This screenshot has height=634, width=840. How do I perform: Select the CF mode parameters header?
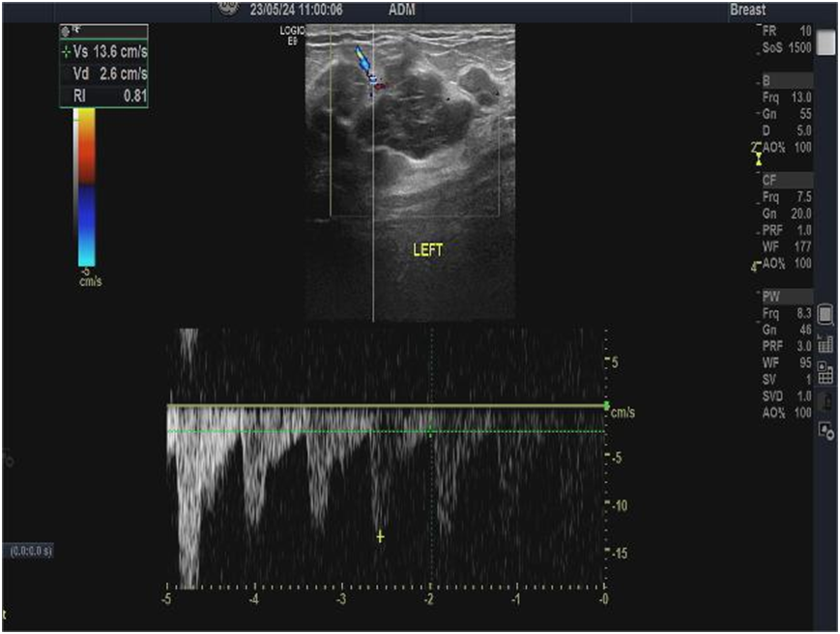click(787, 180)
